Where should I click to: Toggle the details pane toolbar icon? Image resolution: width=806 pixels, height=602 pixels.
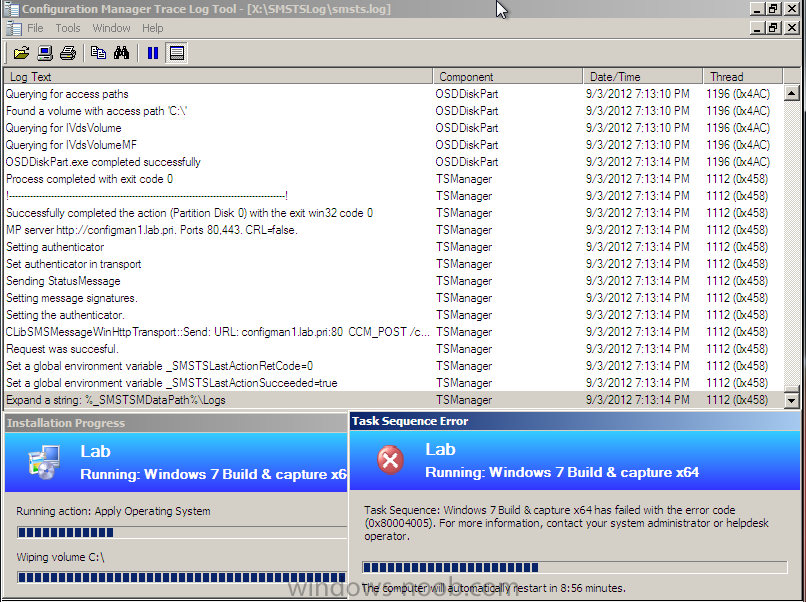176,53
